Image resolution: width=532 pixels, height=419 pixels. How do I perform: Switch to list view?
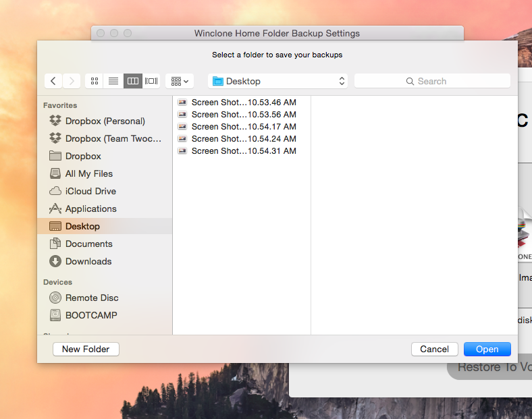pos(113,81)
